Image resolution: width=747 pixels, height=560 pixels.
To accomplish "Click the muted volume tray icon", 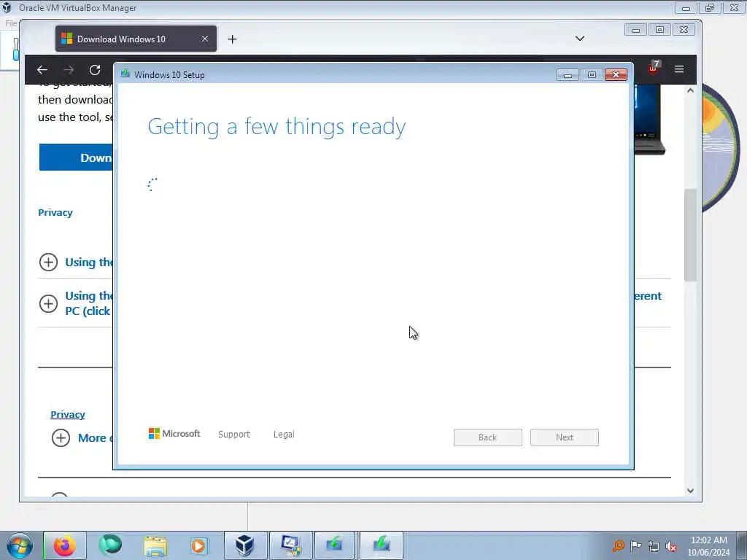I will click(671, 546).
